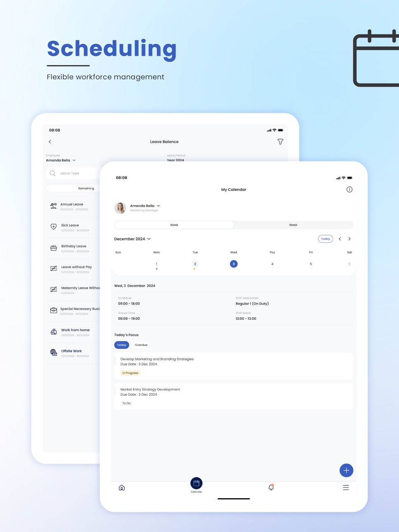Open the Sick Leave row
The image size is (399, 532).
point(73,227)
